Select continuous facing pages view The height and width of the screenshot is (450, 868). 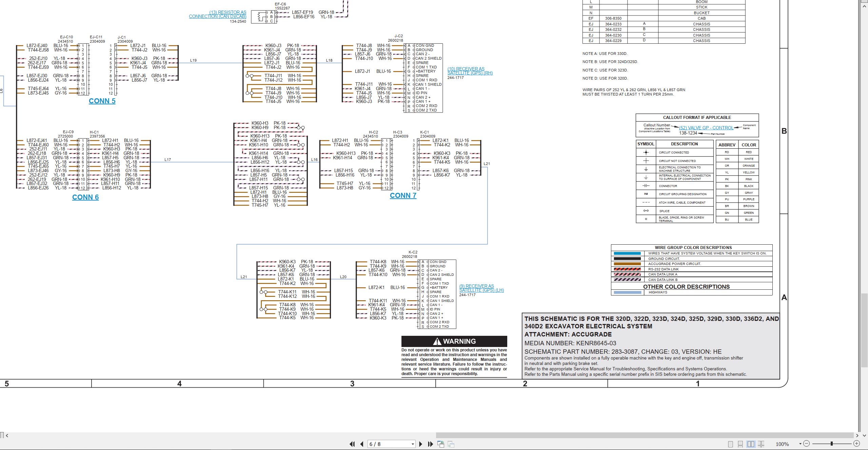761,444
